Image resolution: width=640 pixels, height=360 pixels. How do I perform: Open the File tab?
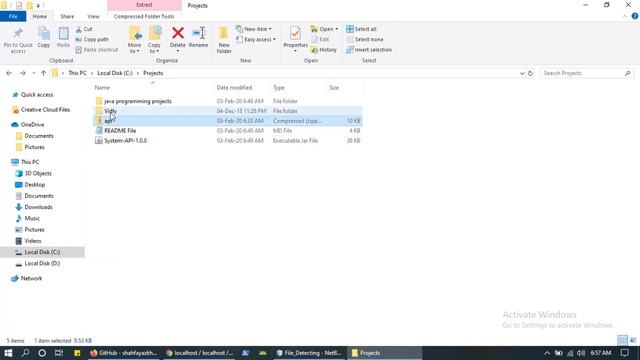click(x=13, y=16)
